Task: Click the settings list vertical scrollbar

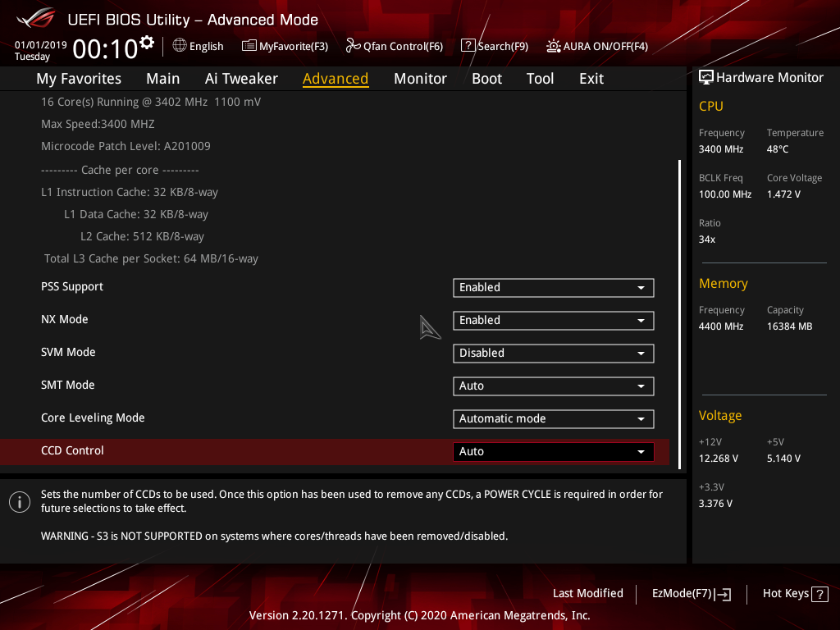Action: pyautogui.click(x=679, y=314)
